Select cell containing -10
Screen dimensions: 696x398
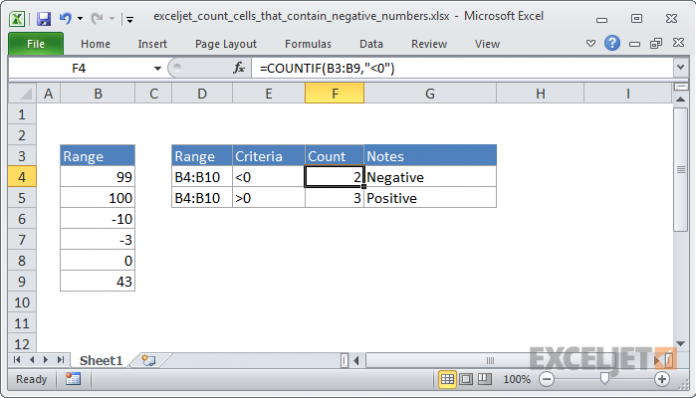pos(98,218)
